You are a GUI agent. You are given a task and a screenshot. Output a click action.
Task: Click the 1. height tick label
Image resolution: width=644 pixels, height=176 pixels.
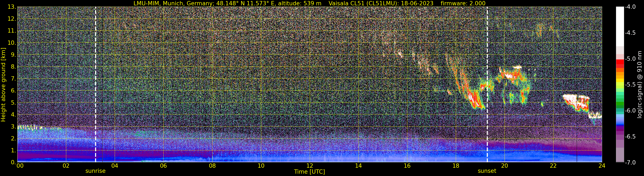click(13, 150)
